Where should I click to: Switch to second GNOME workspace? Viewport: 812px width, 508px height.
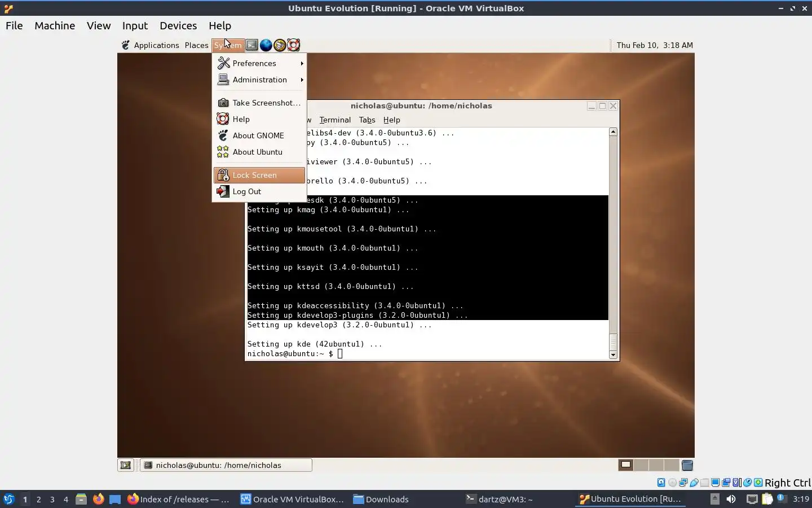point(641,465)
